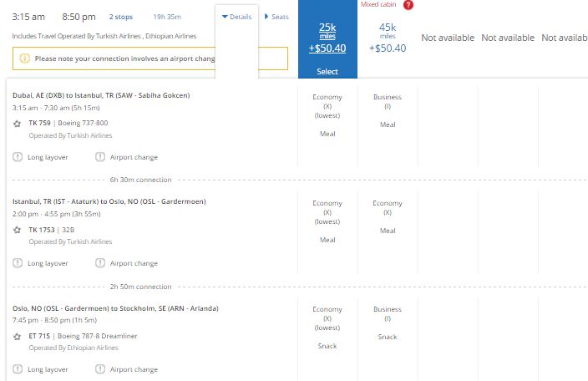Expand the Seats section
Image resolution: width=588 pixels, height=381 pixels.
point(276,17)
